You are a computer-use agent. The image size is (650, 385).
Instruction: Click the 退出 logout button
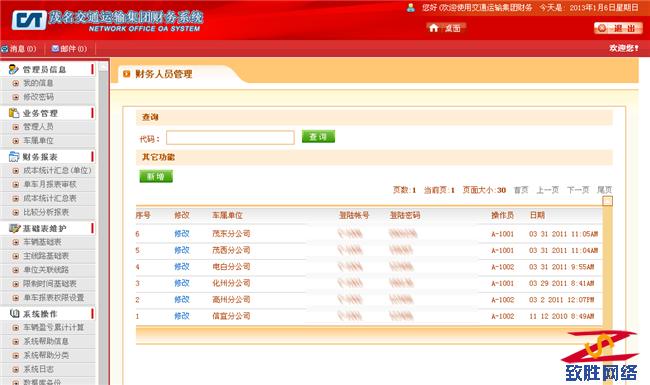pos(618,28)
